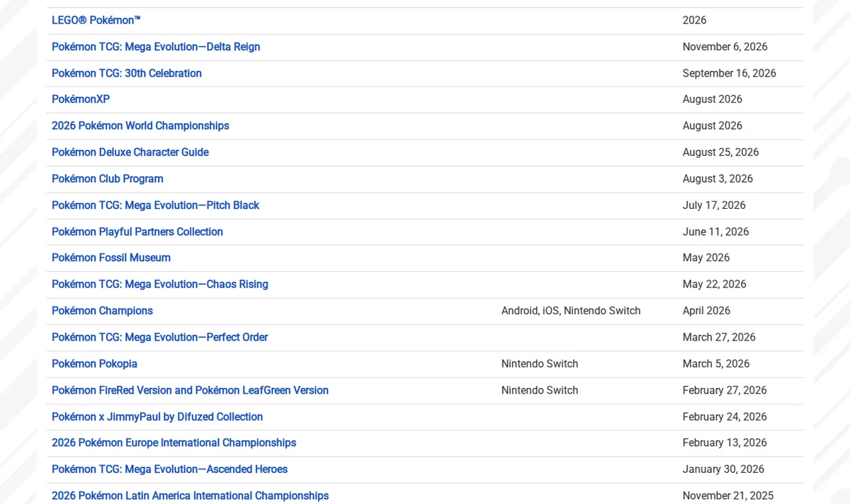Open 2026 Pokémon Europe International Championships link
Screen dimensions: 850x504
pyautogui.click(x=174, y=443)
